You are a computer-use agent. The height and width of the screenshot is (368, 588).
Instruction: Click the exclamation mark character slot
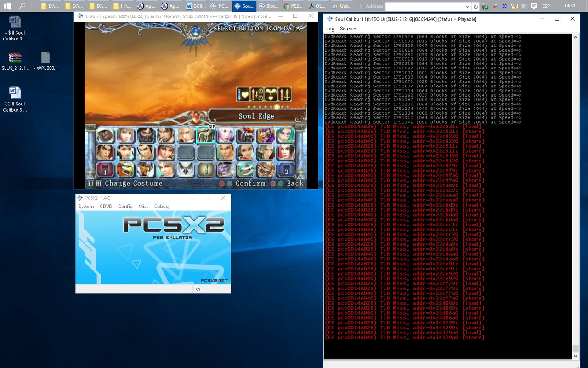(205, 169)
